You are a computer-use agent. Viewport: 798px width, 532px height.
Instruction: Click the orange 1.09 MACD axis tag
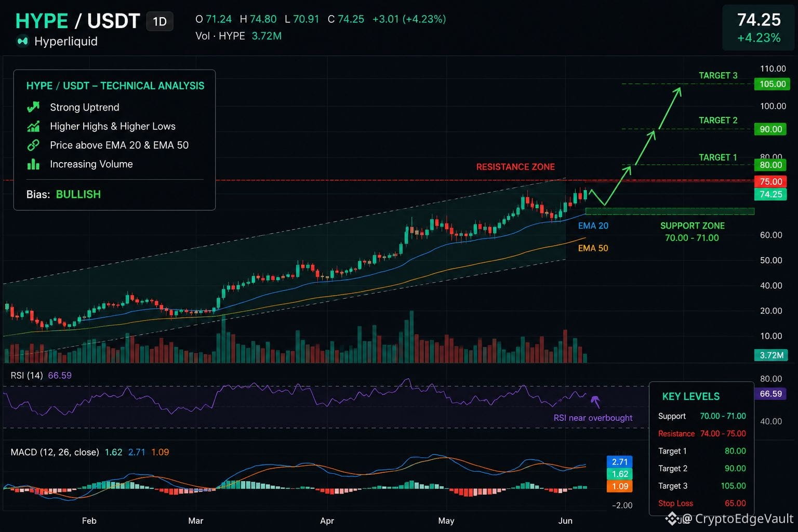[620, 486]
